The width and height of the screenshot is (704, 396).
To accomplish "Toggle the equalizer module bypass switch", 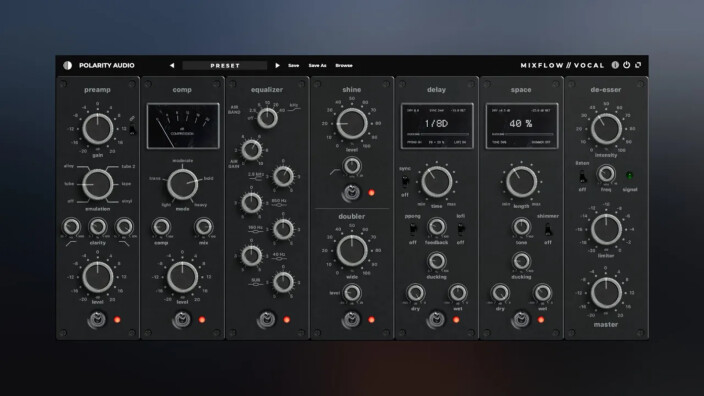I will (266, 320).
